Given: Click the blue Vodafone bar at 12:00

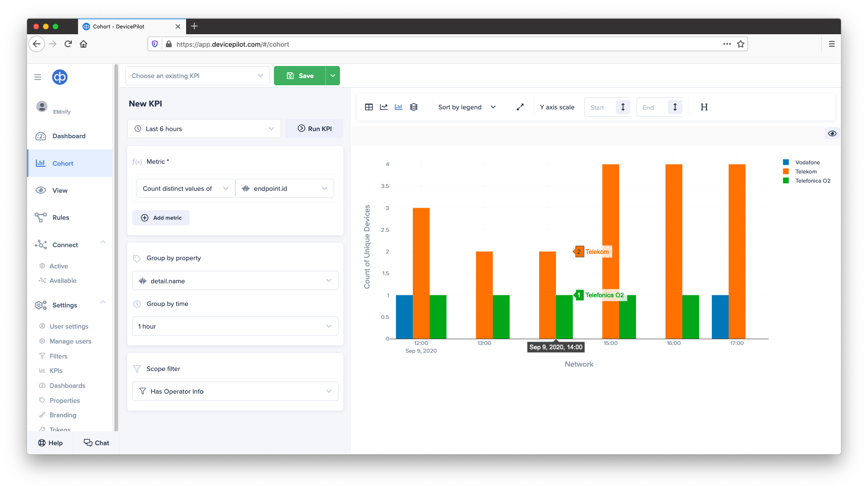Looking at the screenshot, I should coord(404,317).
